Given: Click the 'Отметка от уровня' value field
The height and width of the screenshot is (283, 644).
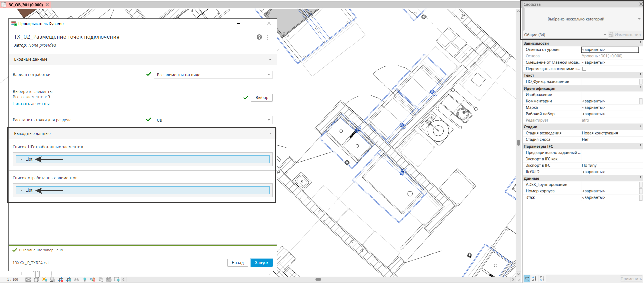Looking at the screenshot, I should (x=609, y=50).
